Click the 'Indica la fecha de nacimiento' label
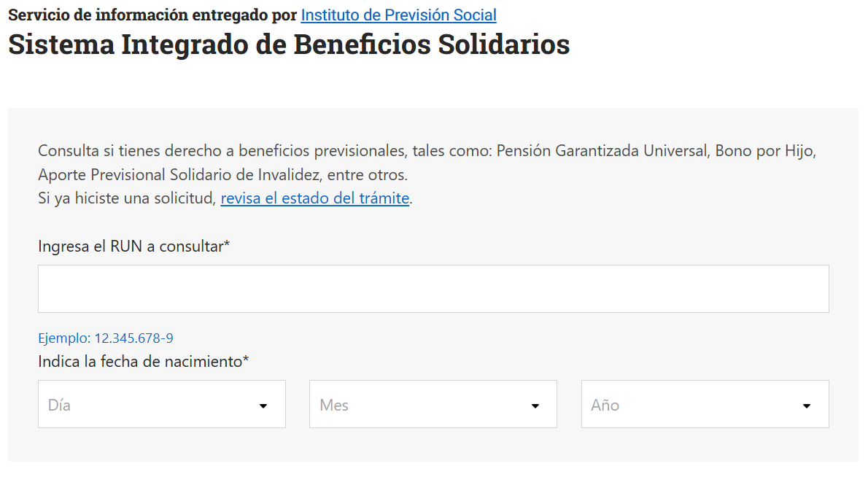This screenshot has height=477, width=868. coord(143,361)
